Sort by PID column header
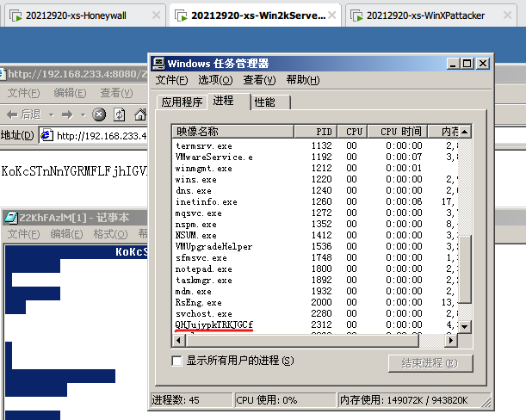 coord(316,132)
